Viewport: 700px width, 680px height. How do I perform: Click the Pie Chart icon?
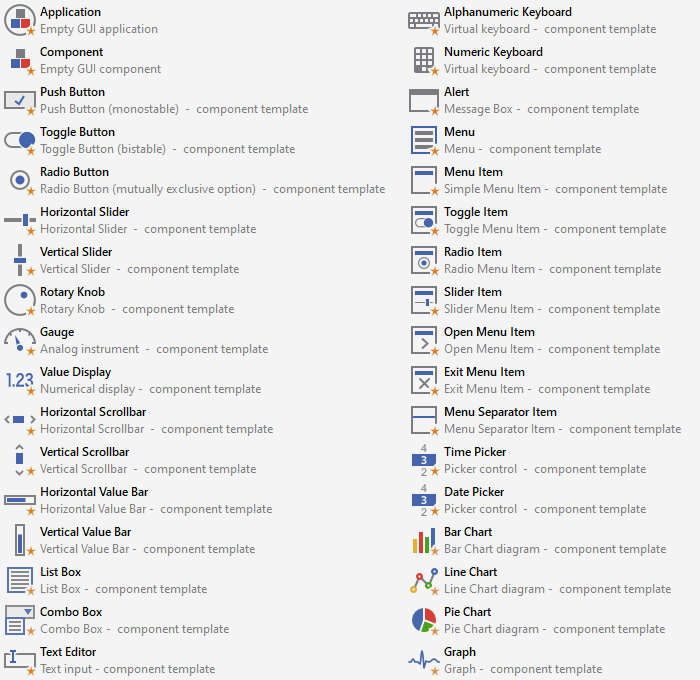[424, 620]
